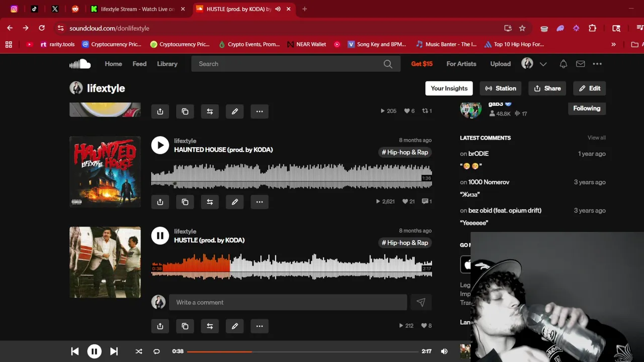The height and width of the screenshot is (362, 644).
Task: View all latest comments
Action: pos(597,138)
